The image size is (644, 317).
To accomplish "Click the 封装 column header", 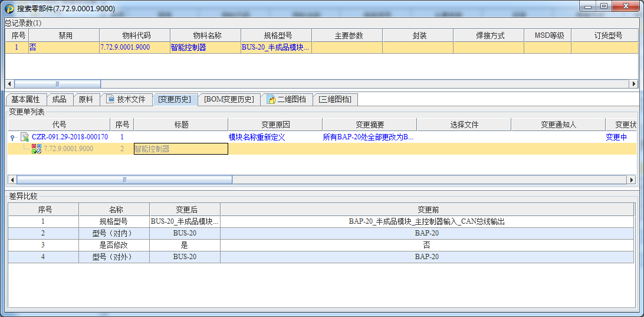I will 418,35.
